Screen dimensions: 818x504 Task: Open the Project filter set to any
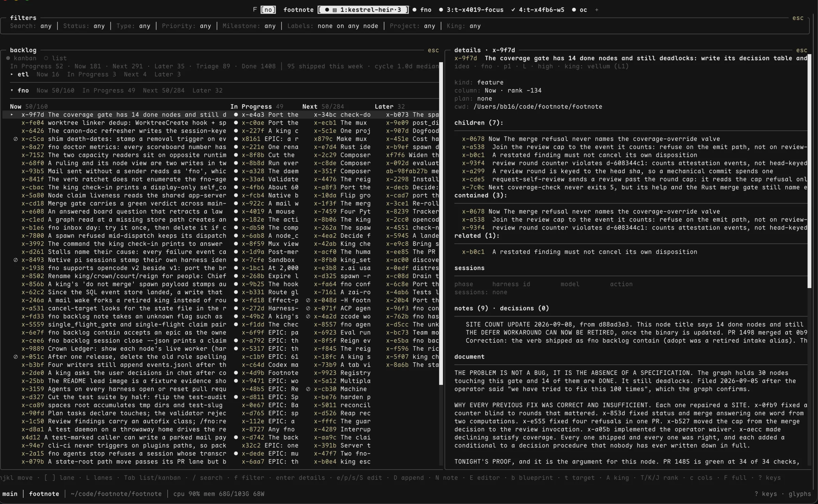(x=412, y=26)
